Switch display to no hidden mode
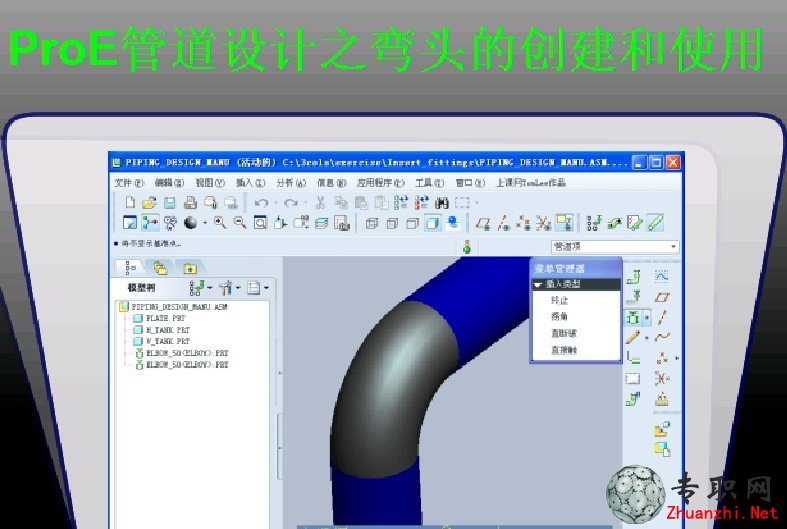Screen dimensions: 787x529 click(x=413, y=223)
